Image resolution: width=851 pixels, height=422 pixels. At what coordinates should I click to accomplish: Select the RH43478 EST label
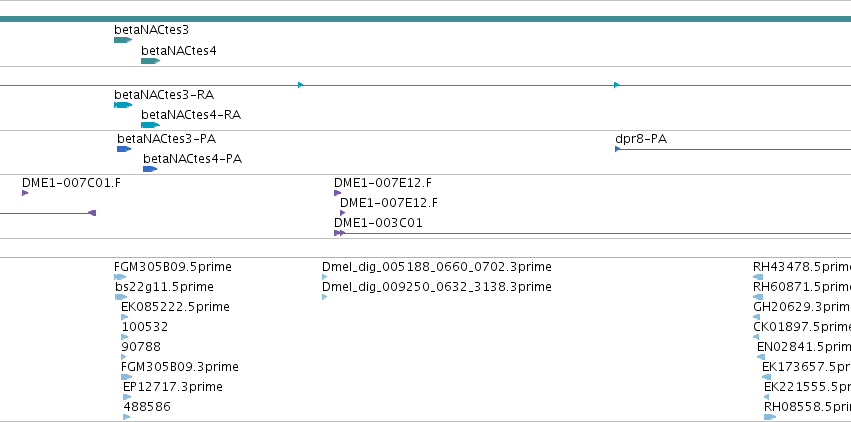[802, 267]
